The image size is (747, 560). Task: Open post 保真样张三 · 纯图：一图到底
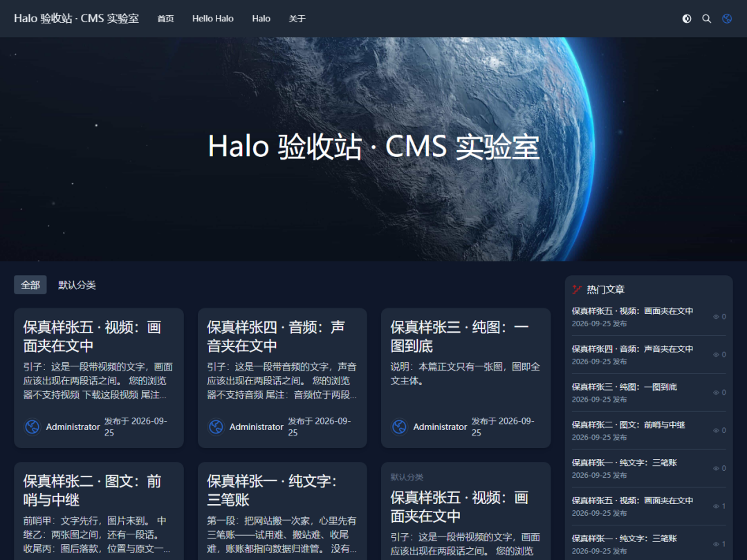pos(460,336)
